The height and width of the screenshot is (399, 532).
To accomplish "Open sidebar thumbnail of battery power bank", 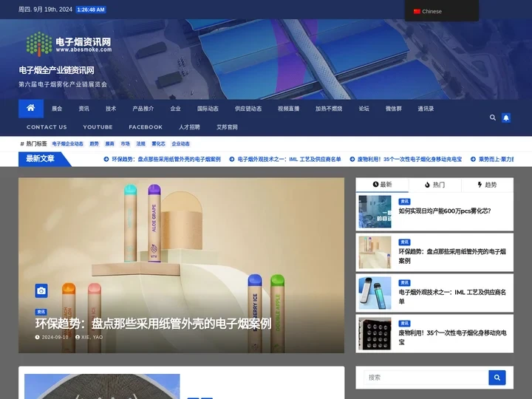I will [375, 333].
